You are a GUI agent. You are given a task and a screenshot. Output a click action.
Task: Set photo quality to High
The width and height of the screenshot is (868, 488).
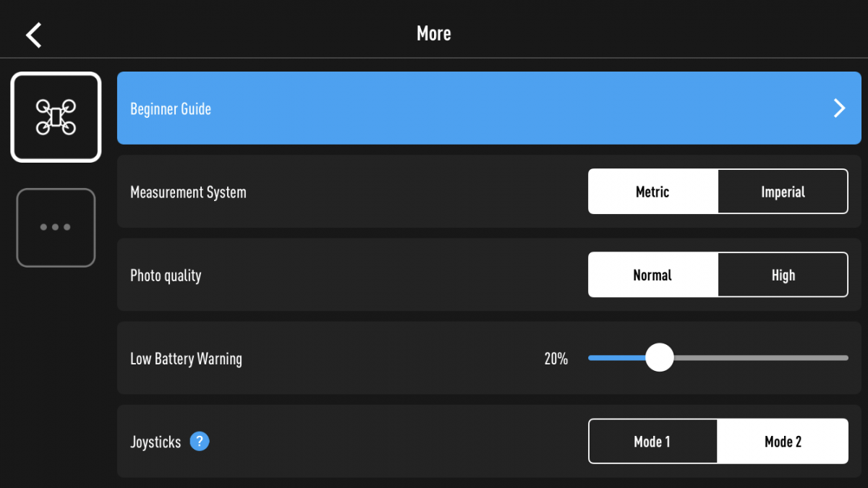pyautogui.click(x=783, y=275)
